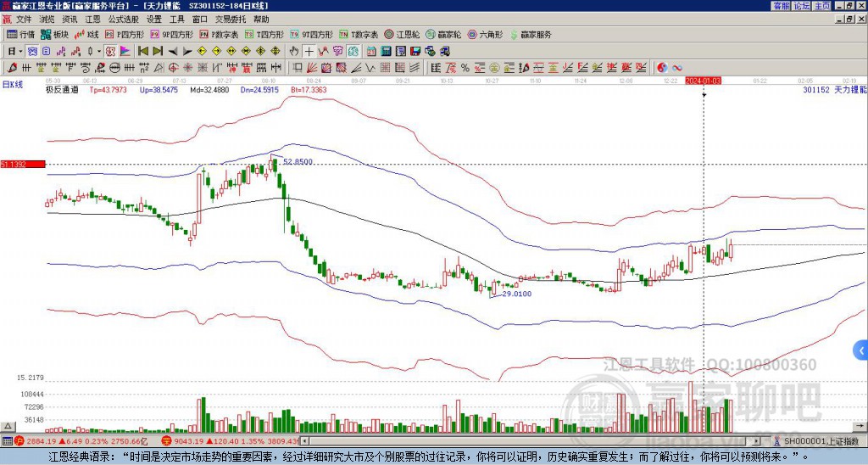This screenshot has height=465, width=868.
Task: Open the 窗口 menu
Action: coord(200,20)
